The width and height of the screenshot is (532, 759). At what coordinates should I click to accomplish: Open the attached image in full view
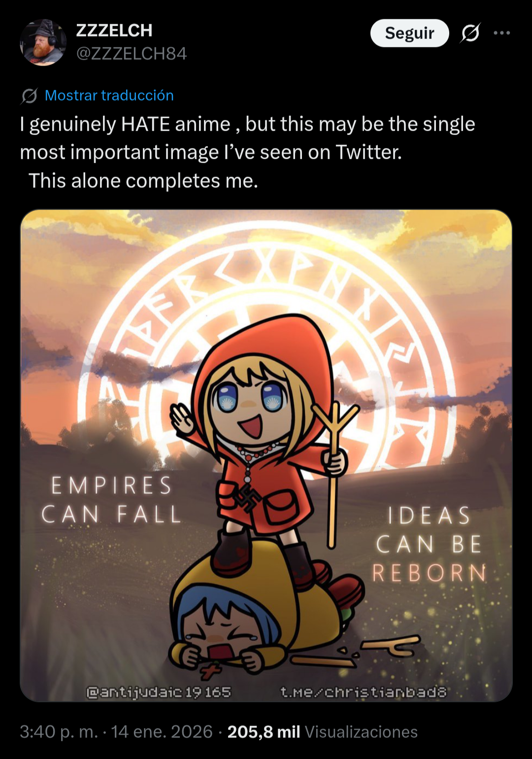point(266,455)
